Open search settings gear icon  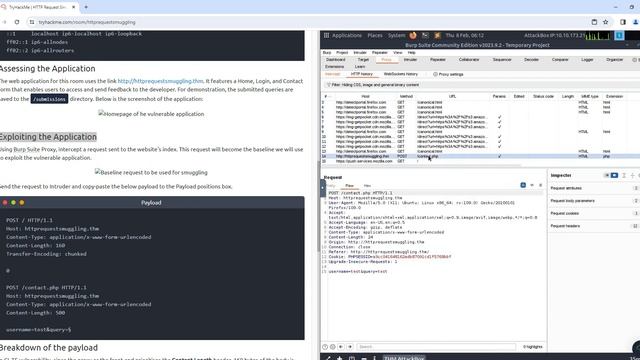333,347
